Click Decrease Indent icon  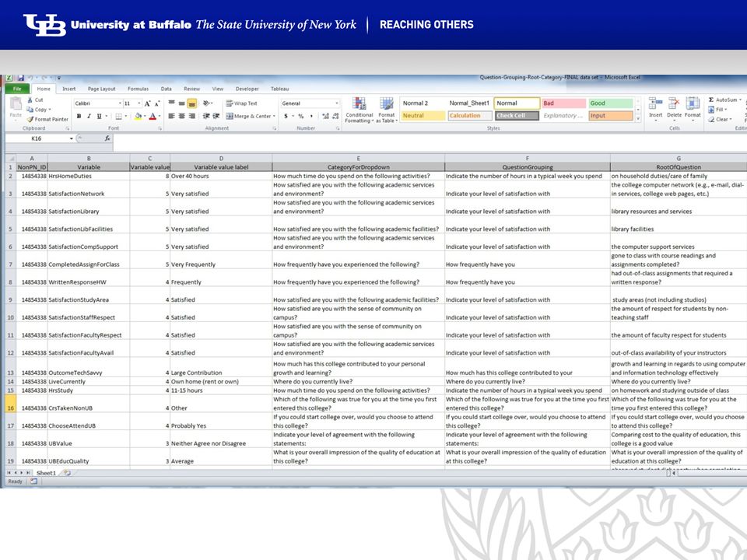coord(206,116)
